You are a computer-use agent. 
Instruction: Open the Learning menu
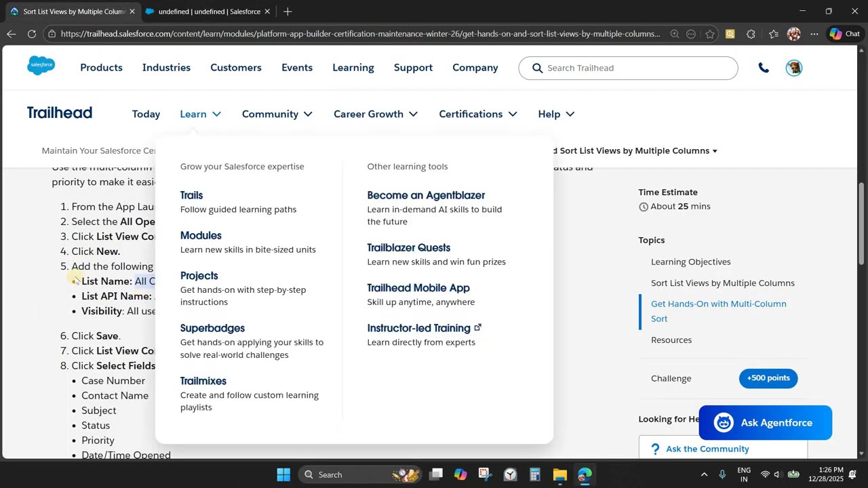tap(353, 68)
